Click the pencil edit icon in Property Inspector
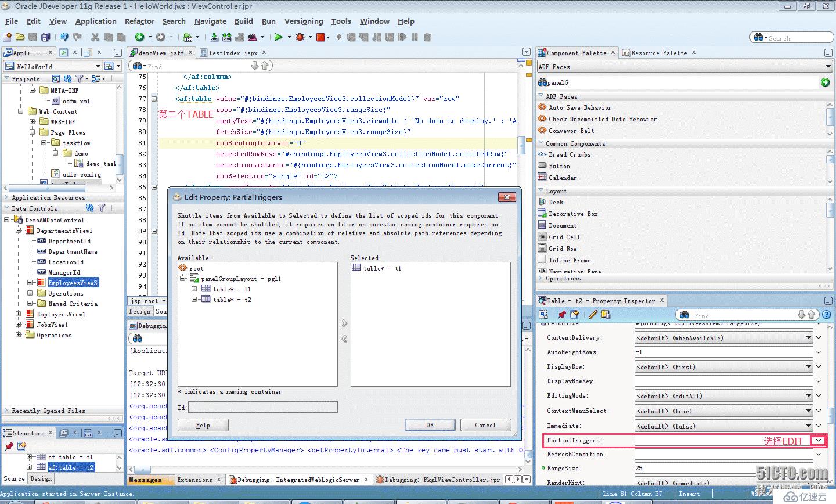Viewport: 836px width, 504px height. point(593,314)
